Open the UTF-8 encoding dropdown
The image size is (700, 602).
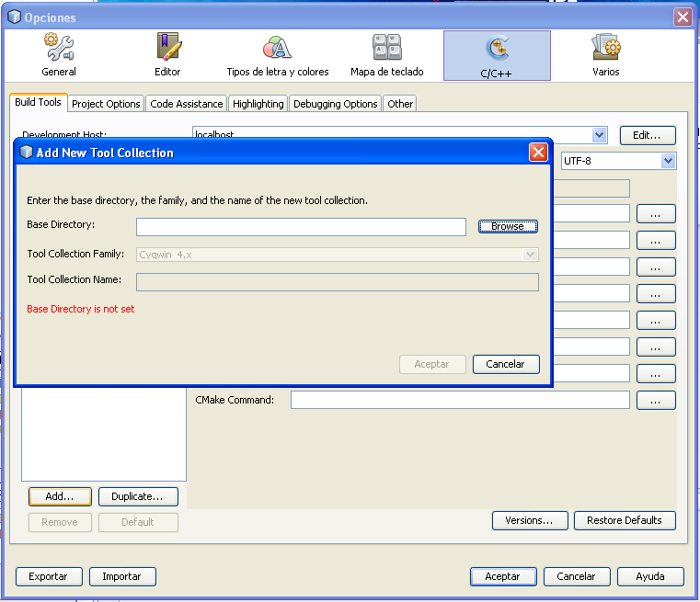click(668, 161)
